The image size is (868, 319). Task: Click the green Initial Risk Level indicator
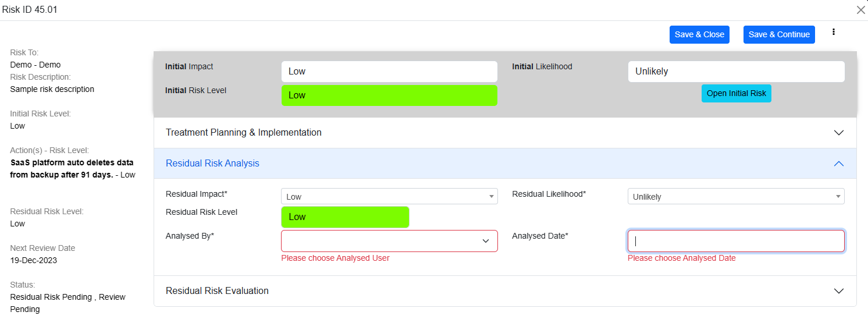coord(389,95)
